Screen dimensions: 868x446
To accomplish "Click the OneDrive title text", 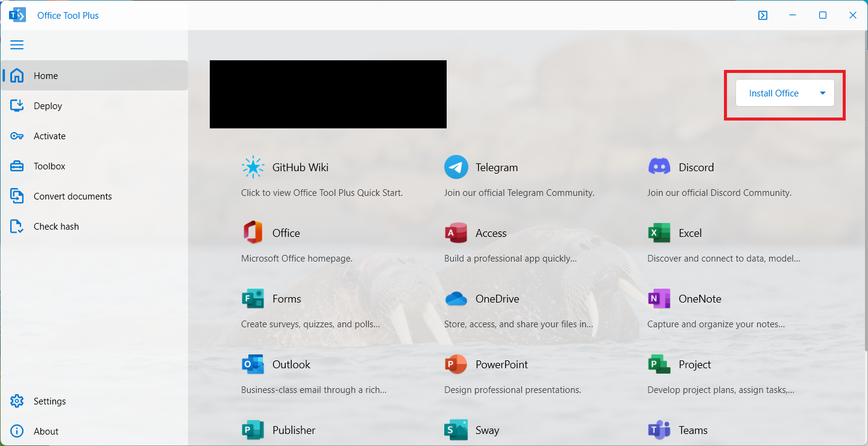I will [x=497, y=299].
